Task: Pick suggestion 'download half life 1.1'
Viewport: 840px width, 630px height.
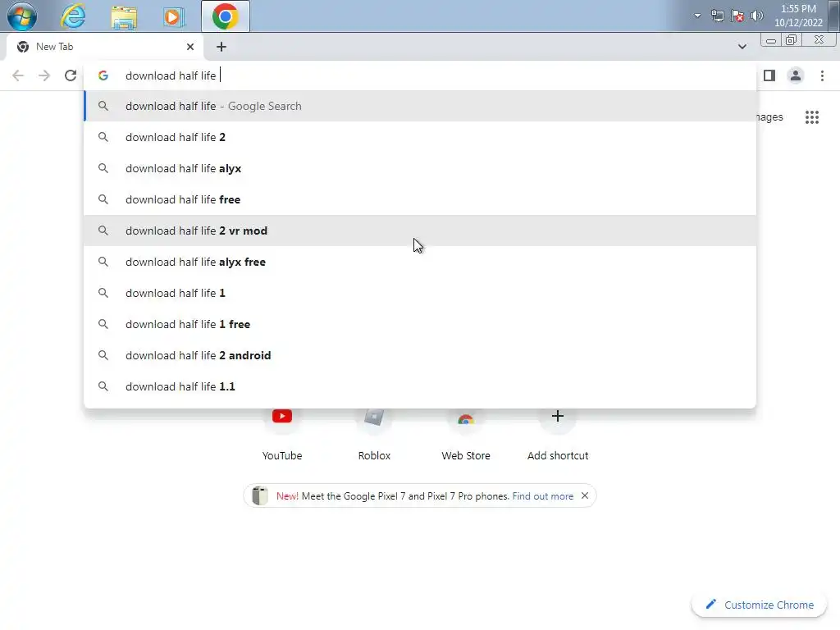Action: (x=420, y=386)
